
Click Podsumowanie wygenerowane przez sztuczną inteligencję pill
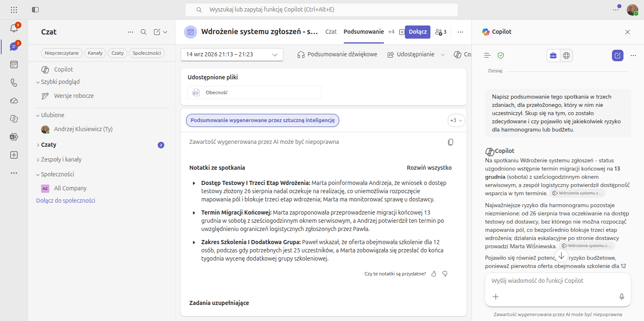pos(262,120)
